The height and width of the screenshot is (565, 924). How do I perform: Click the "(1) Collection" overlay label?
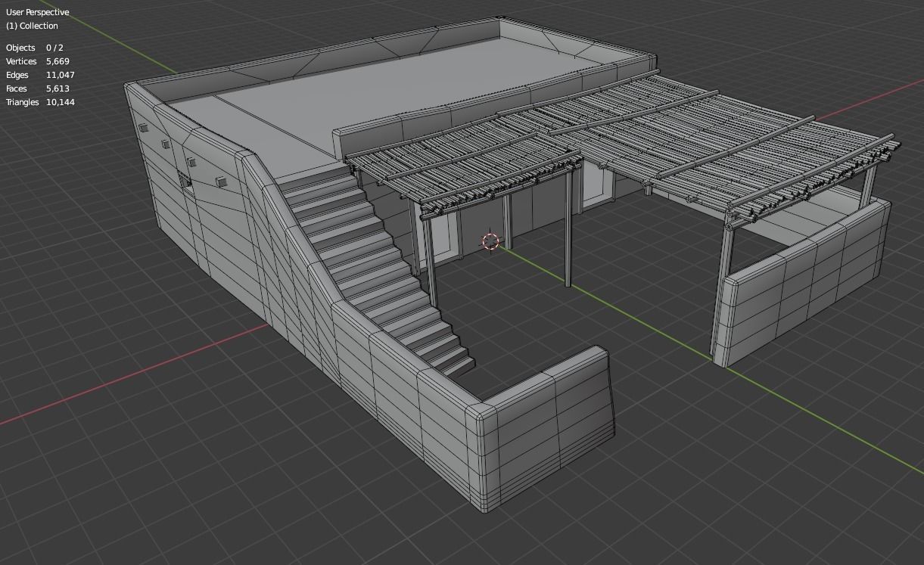[32, 26]
